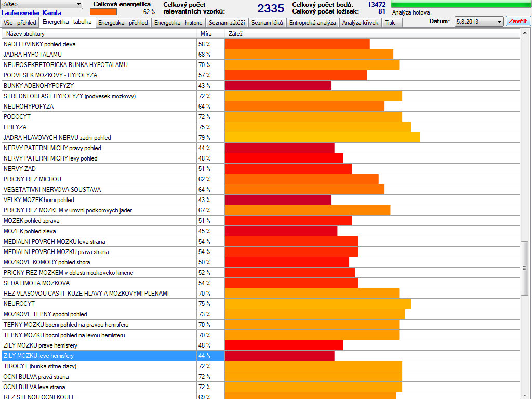
Task: Select VEGETATIVNI NERVOVA SOUSTAVA row
Action: click(261, 190)
